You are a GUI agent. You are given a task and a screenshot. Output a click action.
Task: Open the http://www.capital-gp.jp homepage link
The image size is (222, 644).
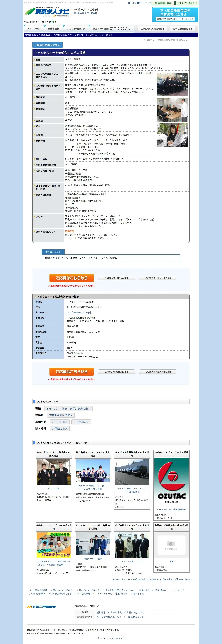click(79, 312)
